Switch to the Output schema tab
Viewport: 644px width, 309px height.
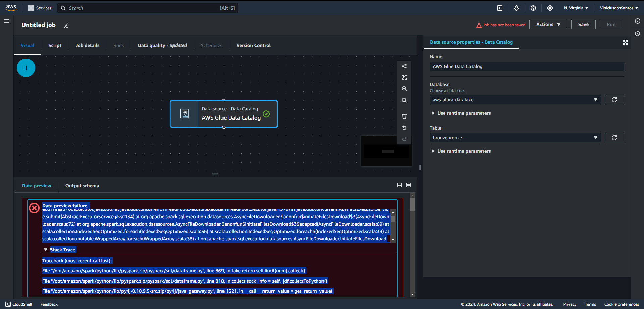(x=82, y=186)
